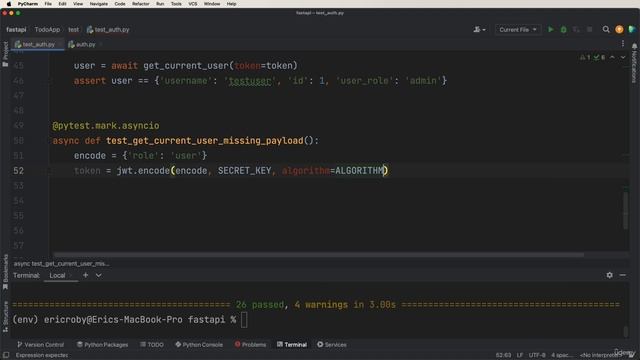640x360 pixels.
Task: Hide the terminal panel with minus icon
Action: pos(622,275)
